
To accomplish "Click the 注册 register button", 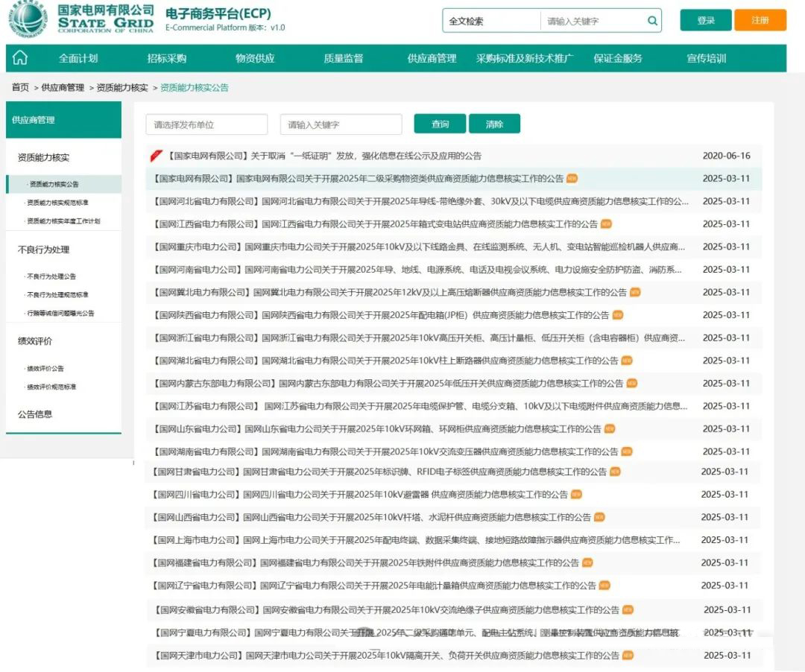I will tap(760, 20).
